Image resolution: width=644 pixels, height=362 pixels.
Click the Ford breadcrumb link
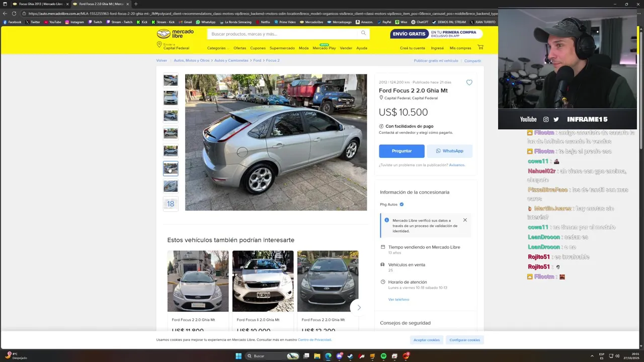coord(257,60)
